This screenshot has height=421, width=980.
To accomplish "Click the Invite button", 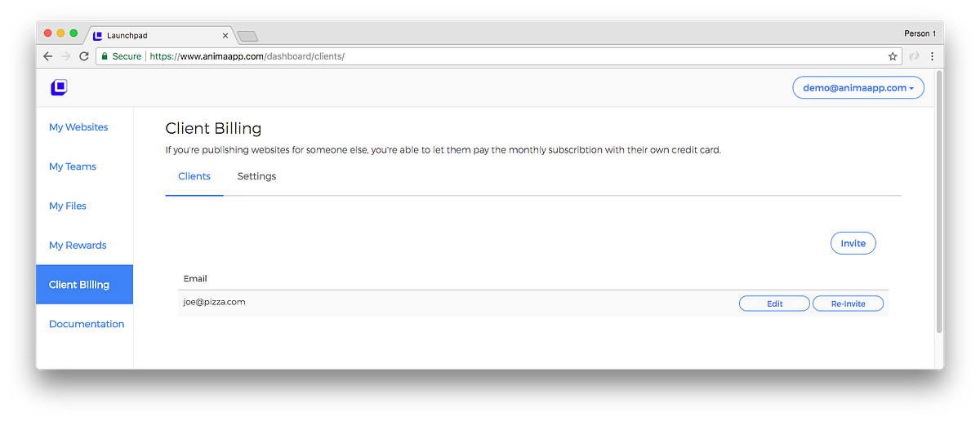I will click(x=853, y=243).
